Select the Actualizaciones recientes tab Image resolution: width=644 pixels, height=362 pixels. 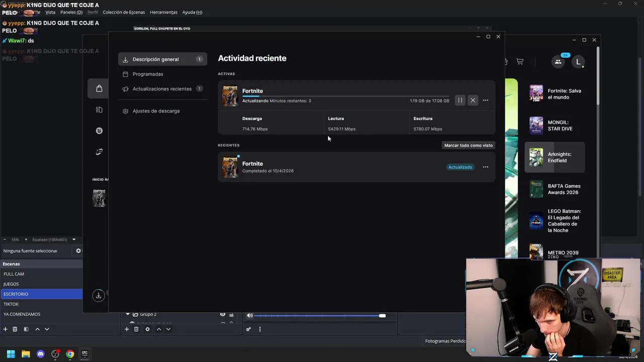click(x=163, y=88)
